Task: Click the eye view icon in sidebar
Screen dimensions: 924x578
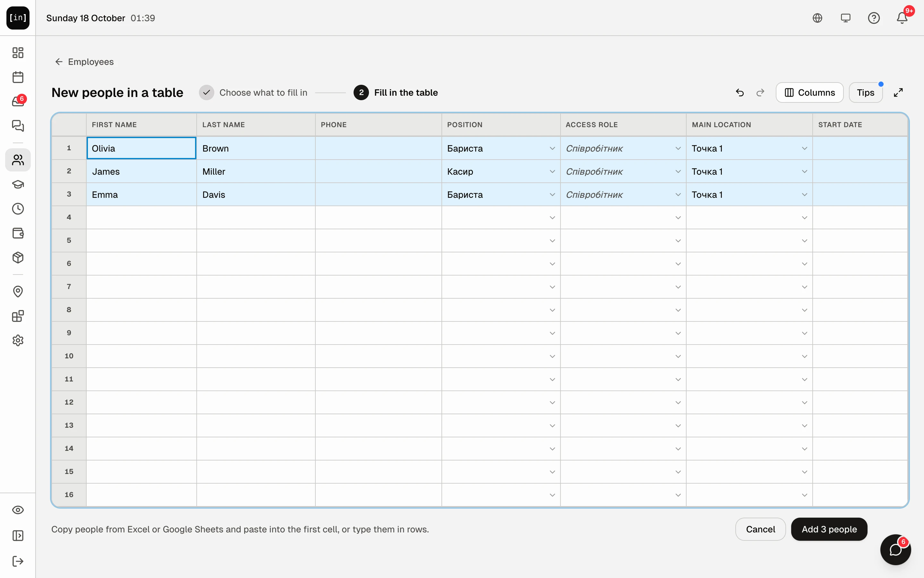Action: click(18, 510)
